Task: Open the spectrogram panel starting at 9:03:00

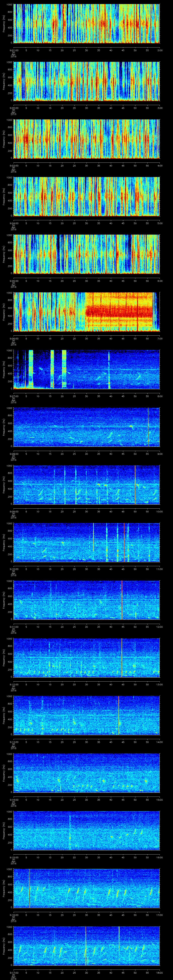Action: pos(87,139)
